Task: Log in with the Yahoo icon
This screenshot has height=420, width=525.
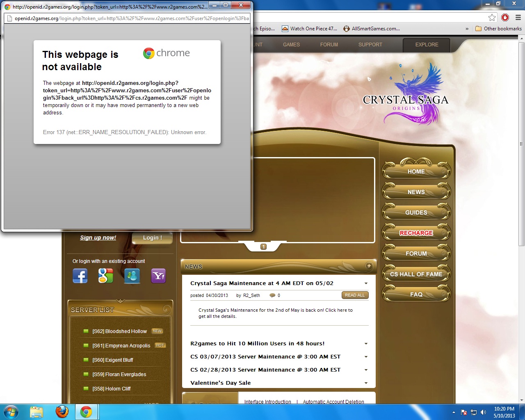Action: tap(158, 276)
